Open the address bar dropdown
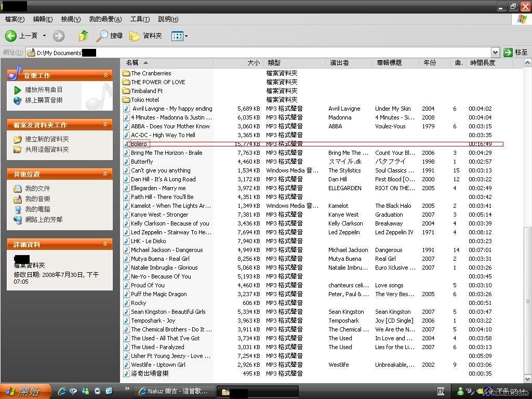Screen dimensions: 532x399 (495, 52)
